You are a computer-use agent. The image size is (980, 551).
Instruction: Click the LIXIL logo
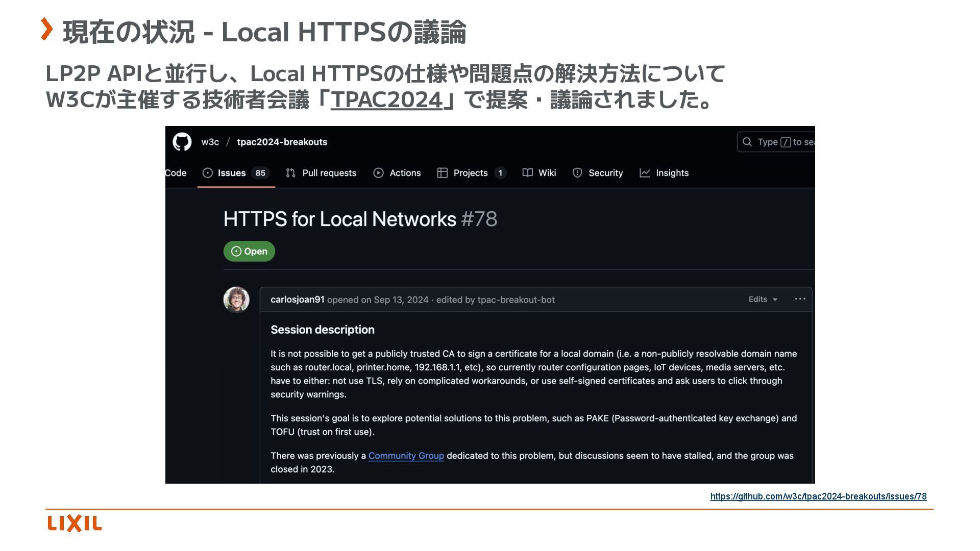click(x=75, y=523)
